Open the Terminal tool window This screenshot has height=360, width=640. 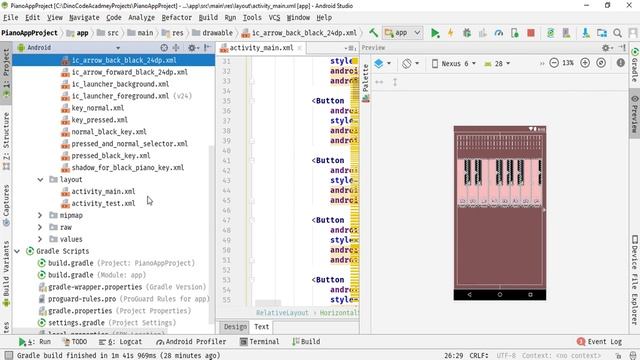pos(260,342)
